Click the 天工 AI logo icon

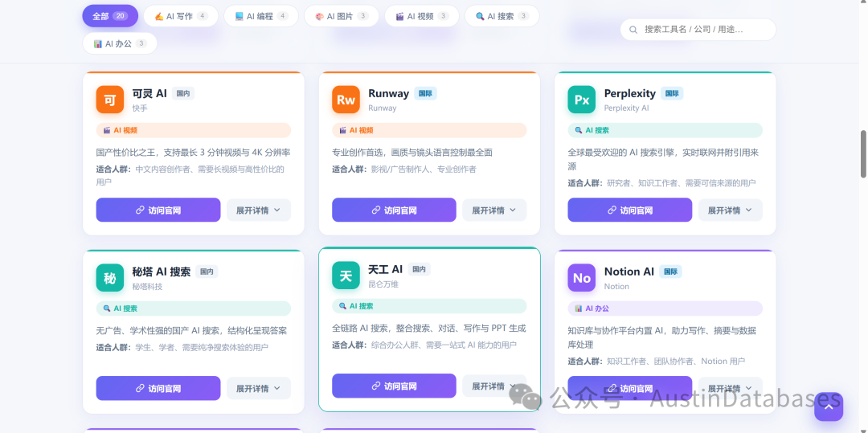pyautogui.click(x=346, y=276)
